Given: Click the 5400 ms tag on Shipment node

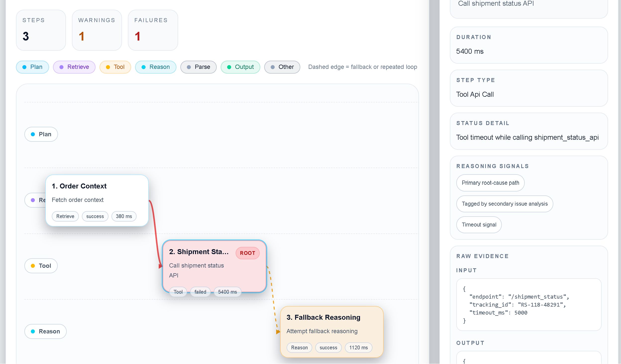Looking at the screenshot, I should pos(227,292).
